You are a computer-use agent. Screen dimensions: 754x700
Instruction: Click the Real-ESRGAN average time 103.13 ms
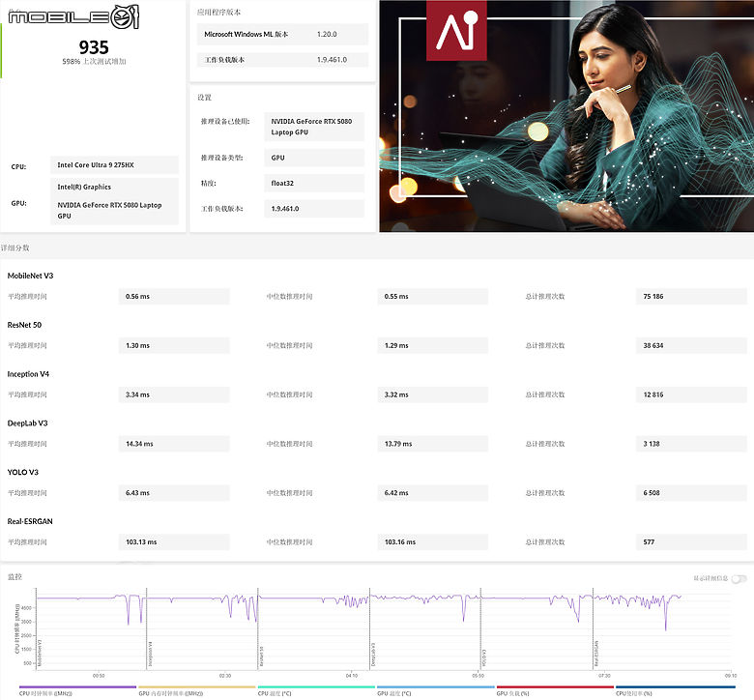pos(174,541)
